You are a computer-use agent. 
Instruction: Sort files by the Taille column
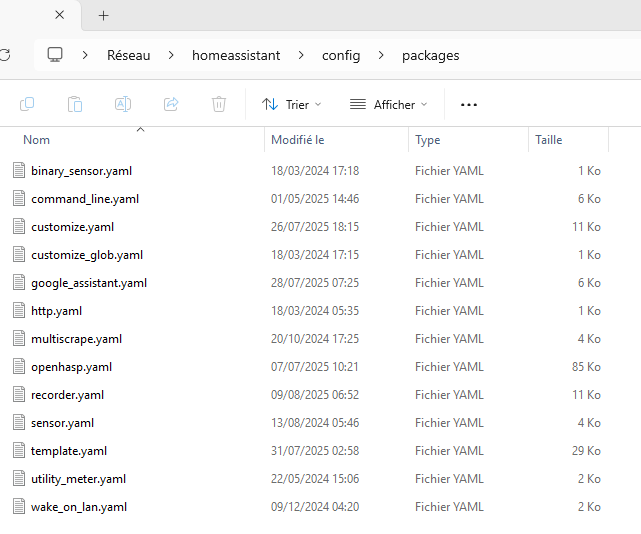tap(549, 140)
